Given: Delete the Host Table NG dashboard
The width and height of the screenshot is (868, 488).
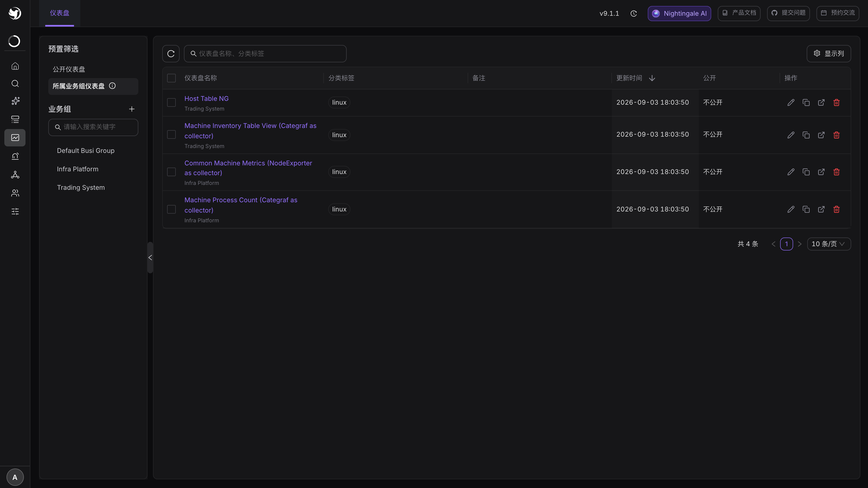Looking at the screenshot, I should click(x=836, y=102).
